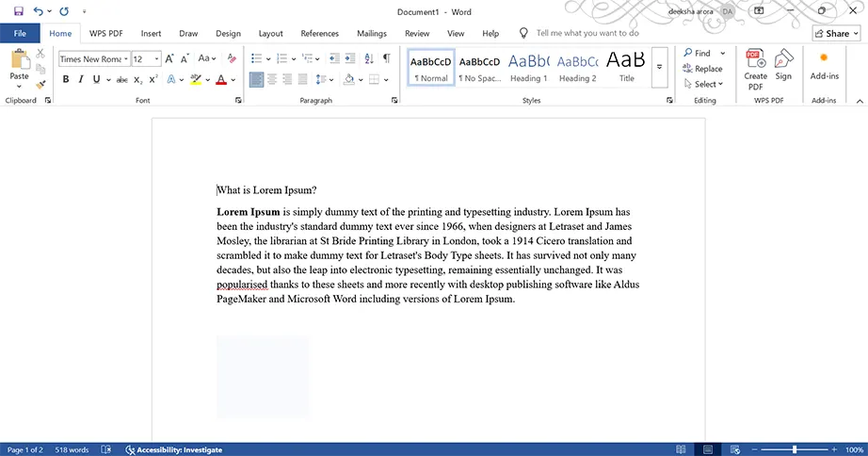Open the File tab
The height and width of the screenshot is (456, 868).
20,33
